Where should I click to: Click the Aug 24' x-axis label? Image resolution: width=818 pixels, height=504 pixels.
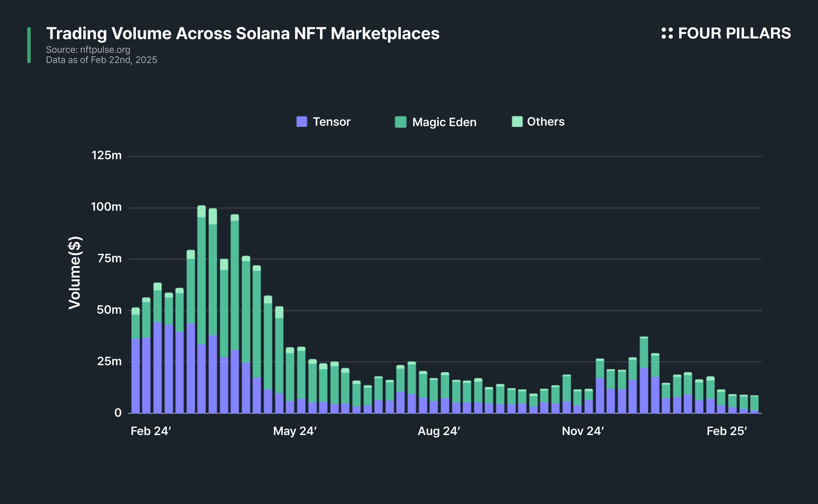pos(439,431)
